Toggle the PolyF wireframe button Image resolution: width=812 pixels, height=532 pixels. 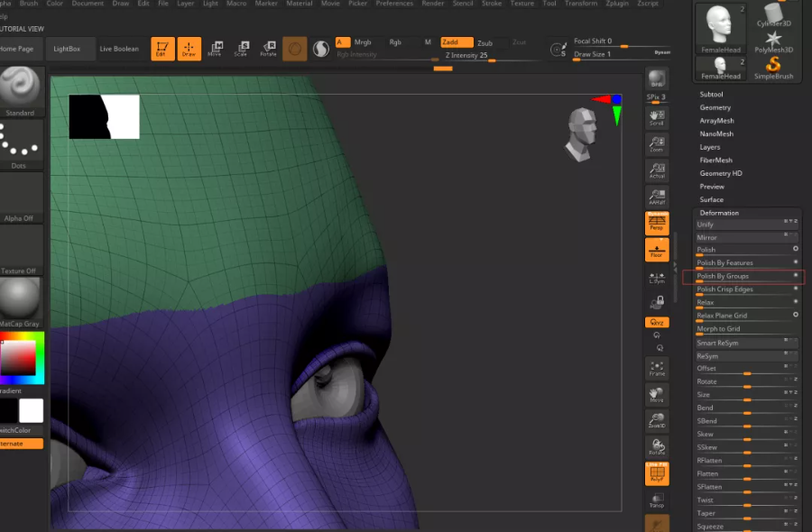657,473
